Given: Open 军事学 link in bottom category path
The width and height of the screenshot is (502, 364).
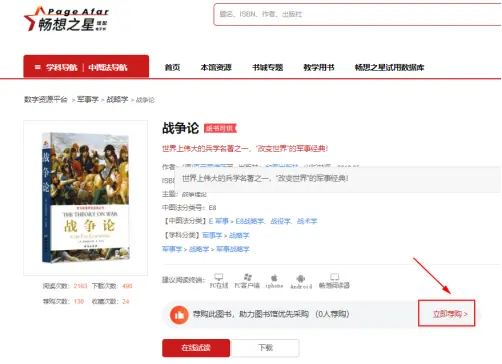Looking at the screenshot, I should click(x=172, y=249).
